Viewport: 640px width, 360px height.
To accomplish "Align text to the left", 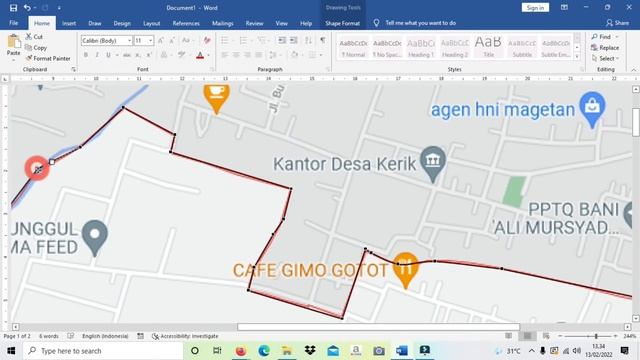I will coord(224,55).
